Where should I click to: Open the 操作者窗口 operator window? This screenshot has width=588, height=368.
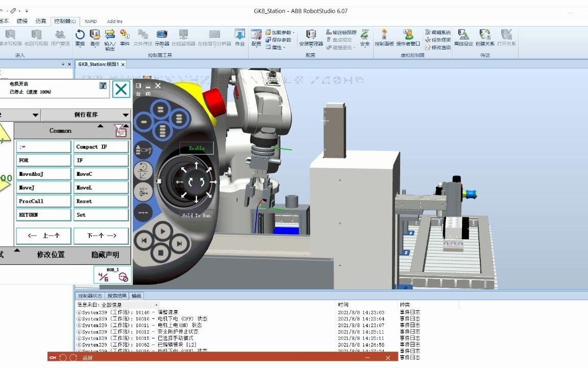click(408, 37)
